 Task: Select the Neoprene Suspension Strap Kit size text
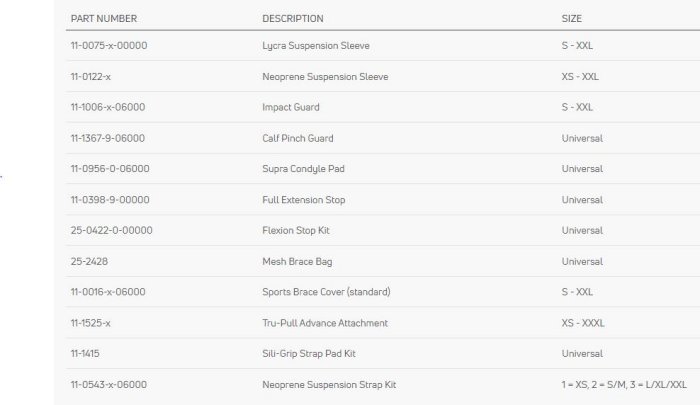pos(624,385)
